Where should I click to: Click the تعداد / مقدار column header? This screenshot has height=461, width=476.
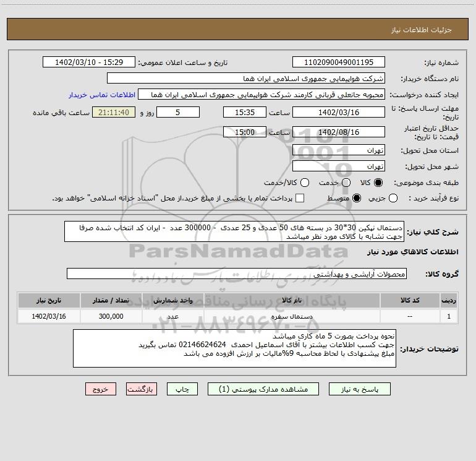point(111,300)
